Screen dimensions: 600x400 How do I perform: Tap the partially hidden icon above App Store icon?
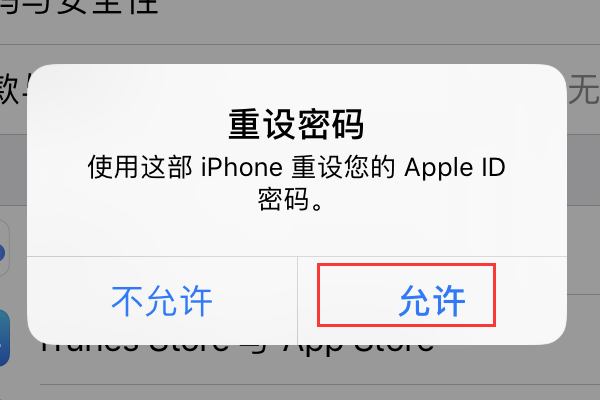[4, 248]
